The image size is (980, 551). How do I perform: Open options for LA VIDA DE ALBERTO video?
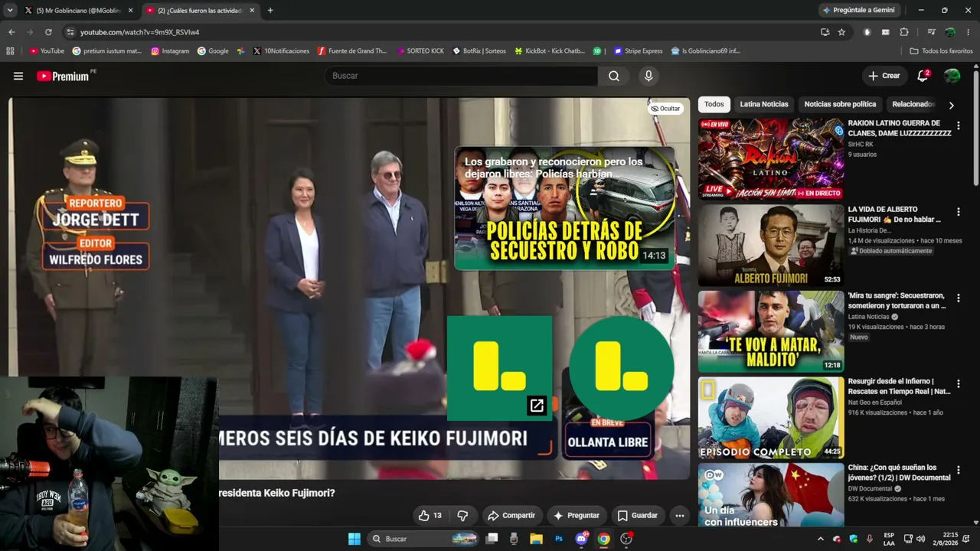point(958,212)
